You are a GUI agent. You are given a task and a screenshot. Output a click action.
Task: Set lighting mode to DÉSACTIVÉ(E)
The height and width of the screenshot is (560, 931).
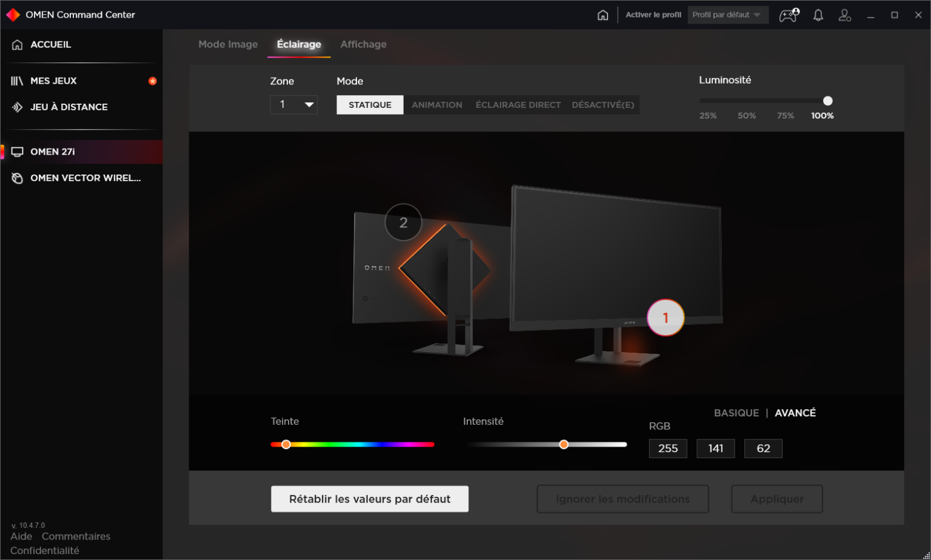tap(603, 105)
